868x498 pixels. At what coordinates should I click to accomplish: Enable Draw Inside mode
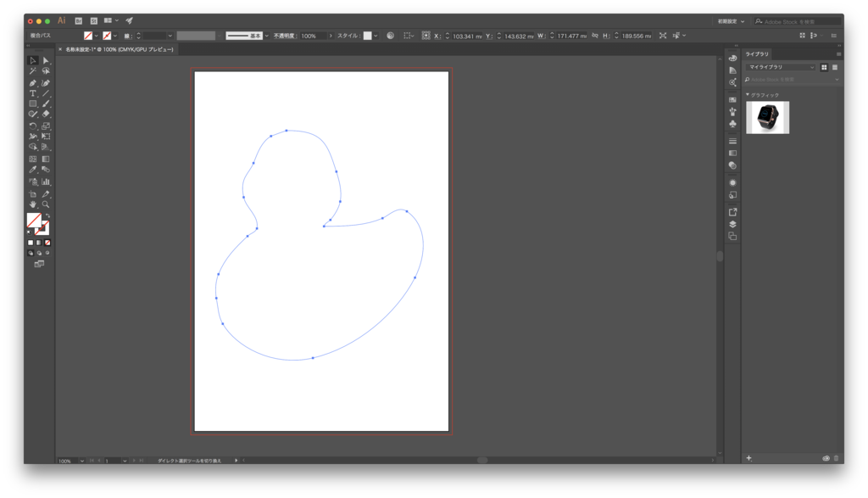[47, 253]
